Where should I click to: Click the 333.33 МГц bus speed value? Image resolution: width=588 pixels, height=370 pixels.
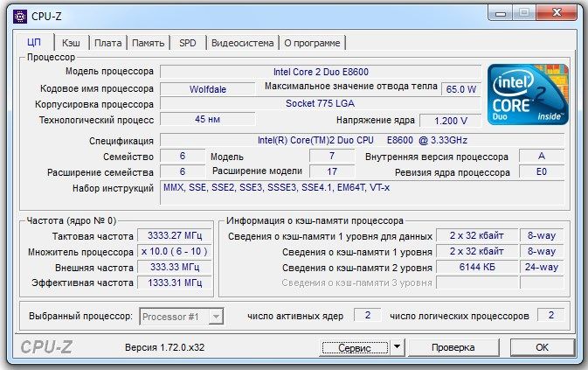[x=175, y=267]
